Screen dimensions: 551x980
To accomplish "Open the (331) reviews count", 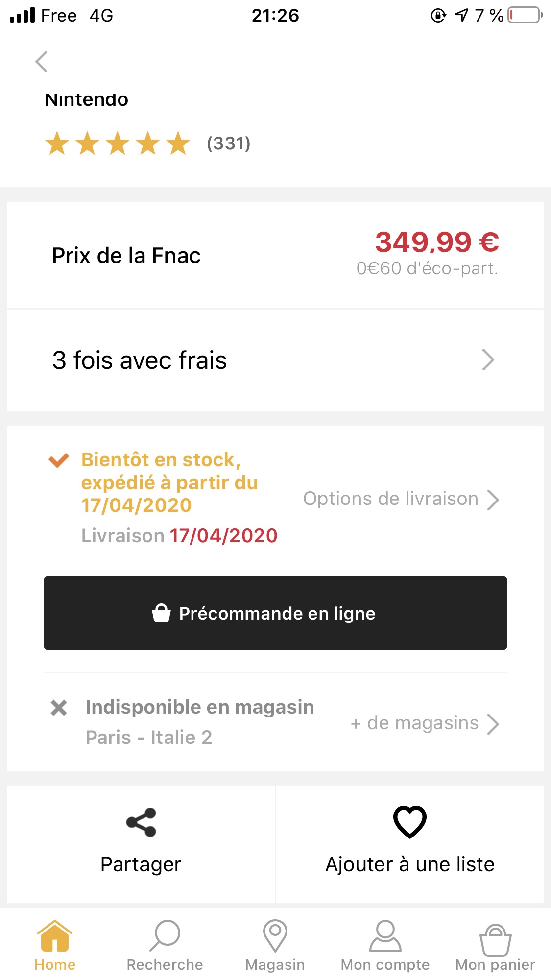I will pyautogui.click(x=229, y=143).
